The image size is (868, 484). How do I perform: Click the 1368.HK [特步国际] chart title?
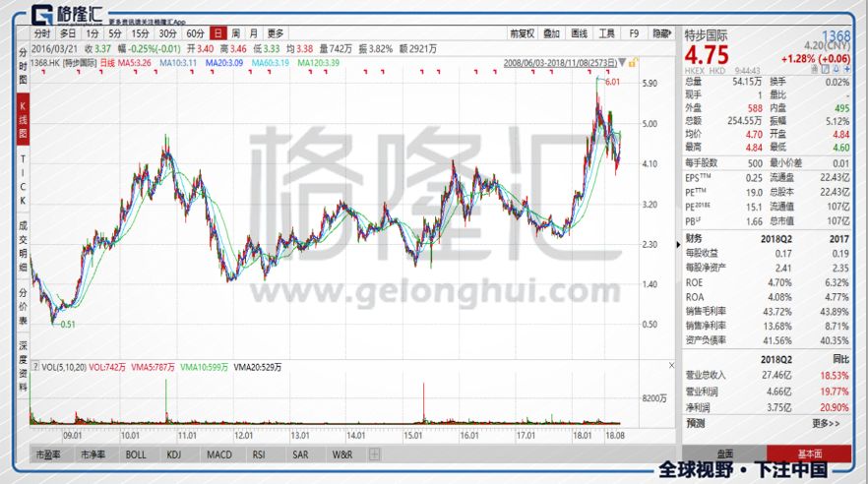click(x=63, y=63)
